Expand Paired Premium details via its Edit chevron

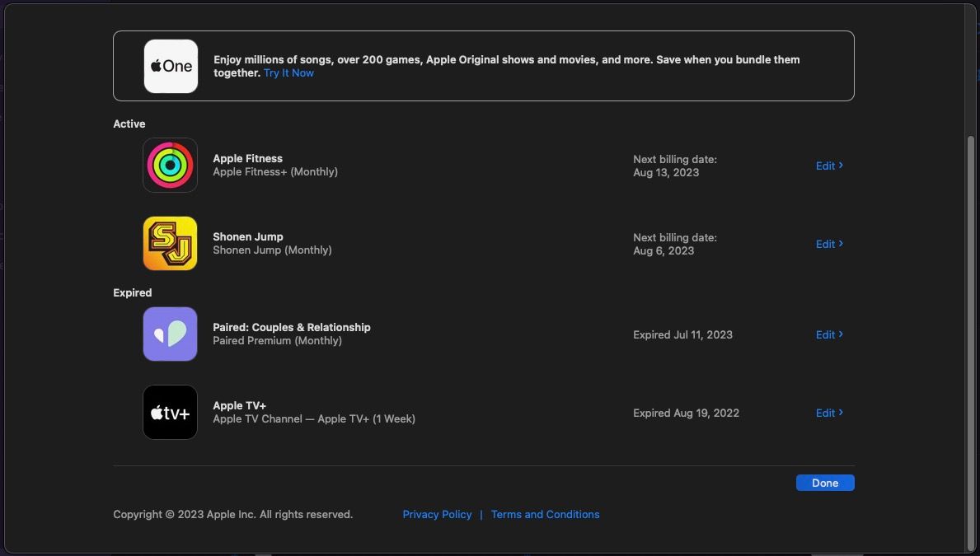(x=840, y=334)
